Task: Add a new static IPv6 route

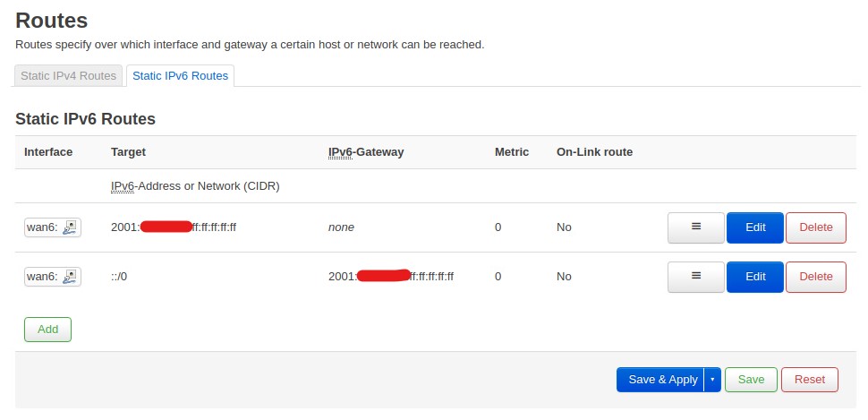Action: tap(47, 330)
